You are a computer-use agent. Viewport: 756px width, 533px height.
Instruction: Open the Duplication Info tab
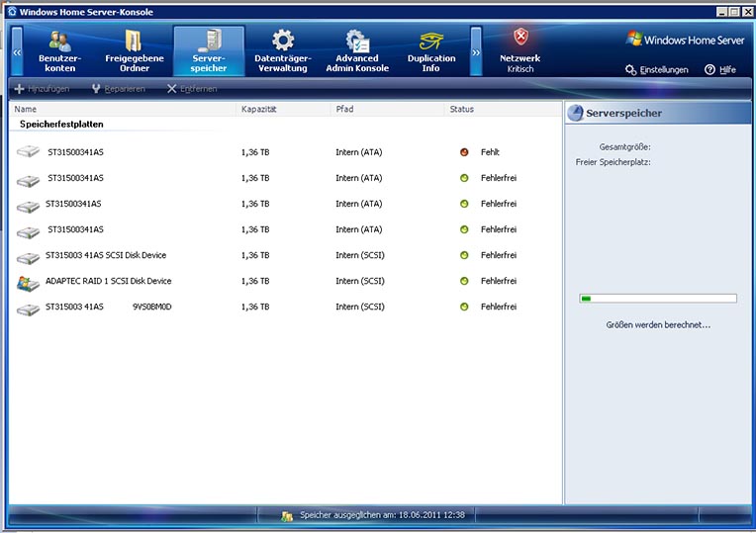[431, 51]
